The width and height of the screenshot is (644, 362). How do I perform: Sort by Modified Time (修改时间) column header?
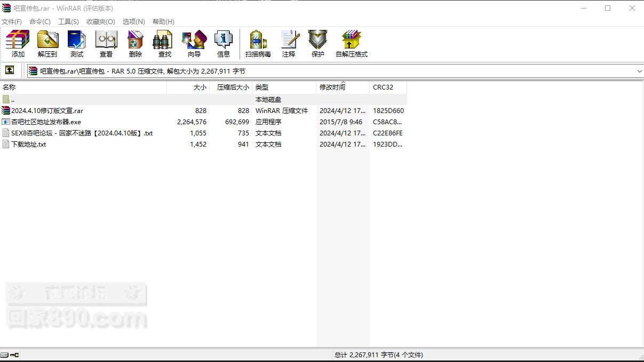coord(343,87)
